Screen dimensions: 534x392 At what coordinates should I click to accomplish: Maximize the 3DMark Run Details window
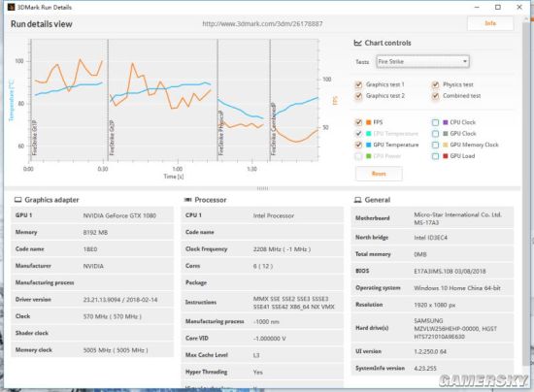tap(498, 7)
